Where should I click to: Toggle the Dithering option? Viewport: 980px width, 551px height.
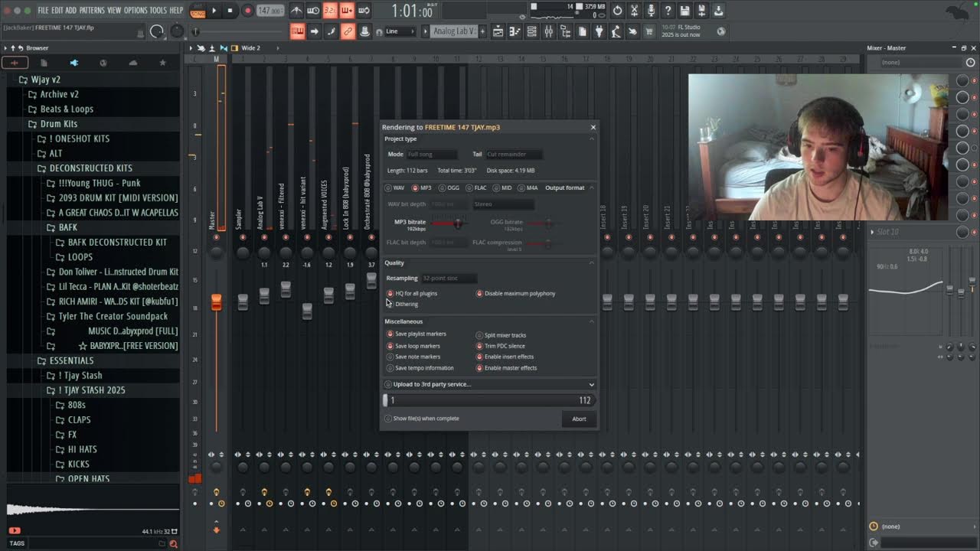point(403,304)
